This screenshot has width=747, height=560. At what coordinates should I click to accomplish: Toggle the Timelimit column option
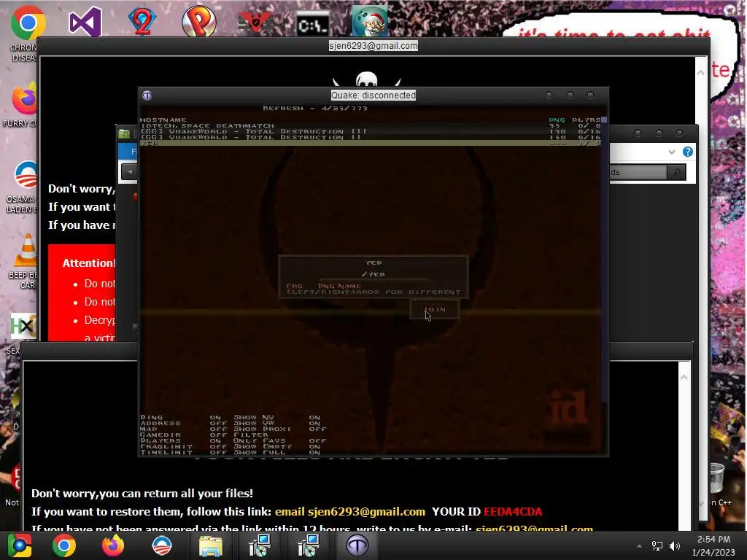pos(183,452)
